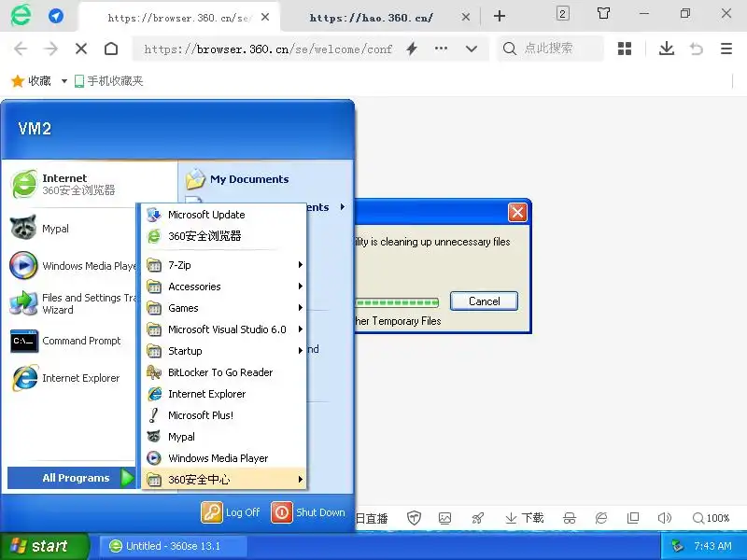Expand the Startup program folder
747x560 pixels.
click(224, 351)
